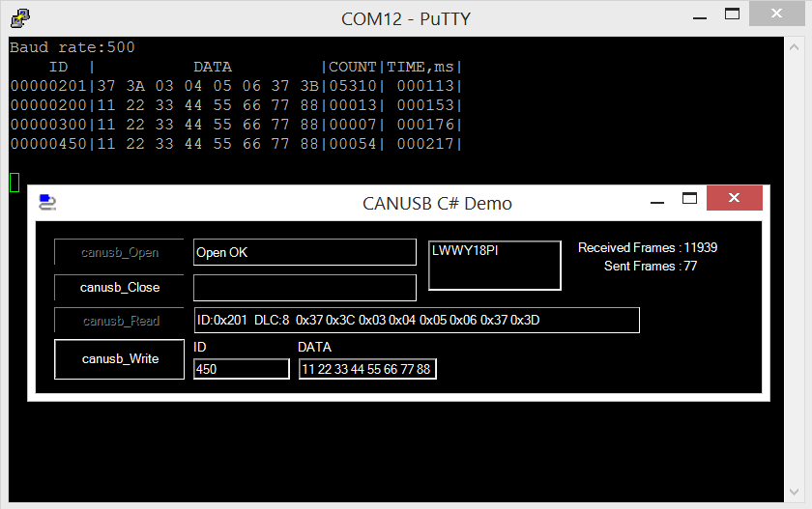Click the DATA label above the data field
The width and height of the screenshot is (812, 509).
314,347
